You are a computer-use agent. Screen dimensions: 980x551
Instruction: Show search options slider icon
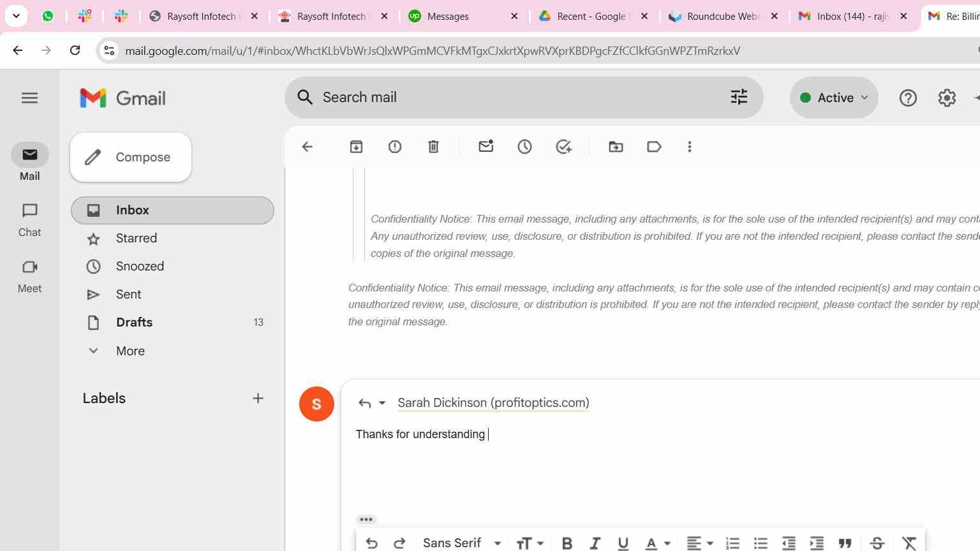pyautogui.click(x=739, y=97)
